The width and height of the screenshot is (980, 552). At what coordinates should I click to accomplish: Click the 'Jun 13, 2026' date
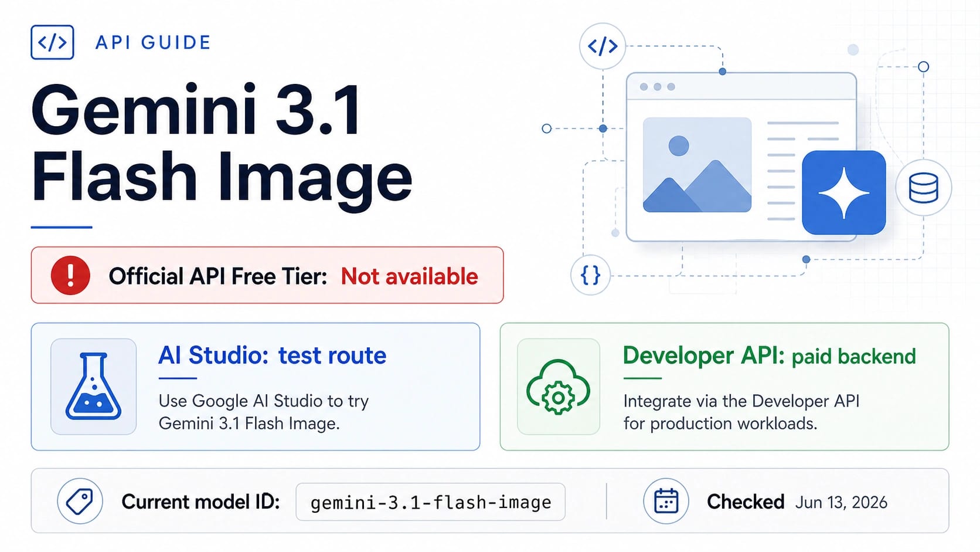pyautogui.click(x=841, y=503)
